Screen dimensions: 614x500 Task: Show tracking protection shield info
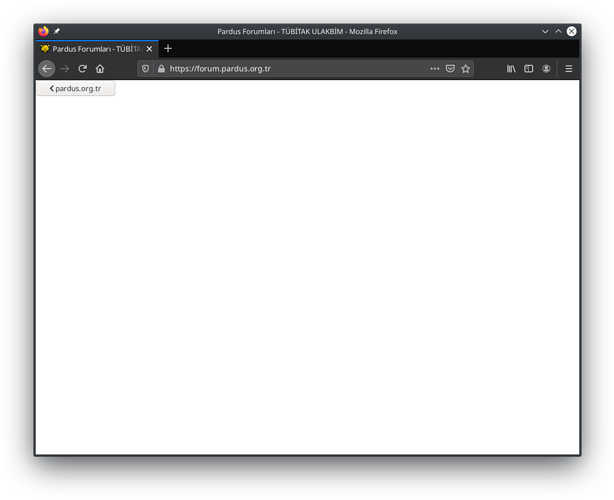(145, 69)
